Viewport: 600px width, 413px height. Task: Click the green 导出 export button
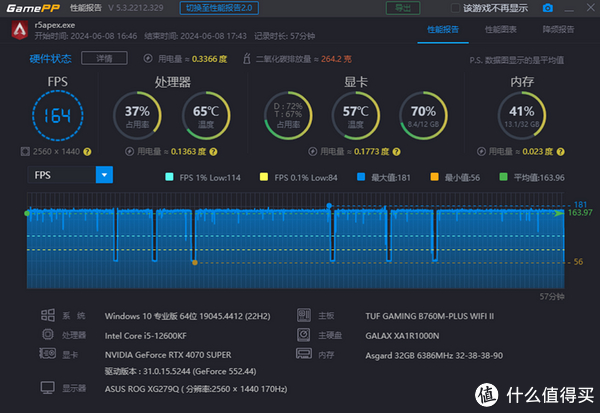pyautogui.click(x=403, y=8)
